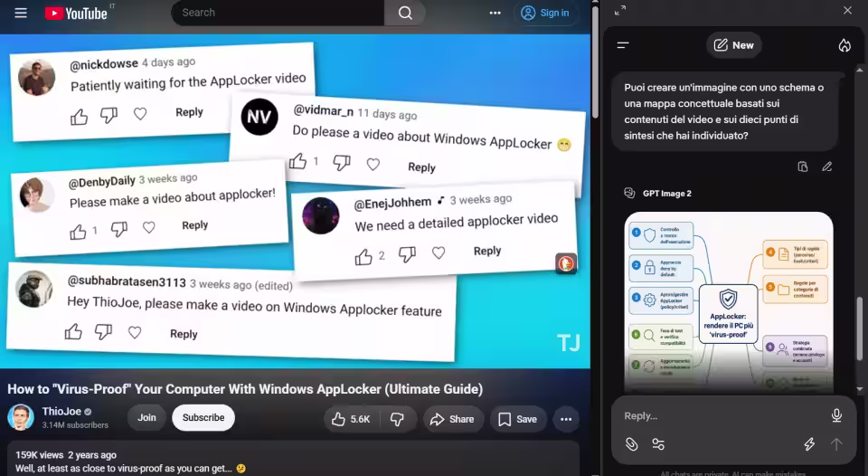Expand the AI chat sidebar to full view

(x=620, y=10)
